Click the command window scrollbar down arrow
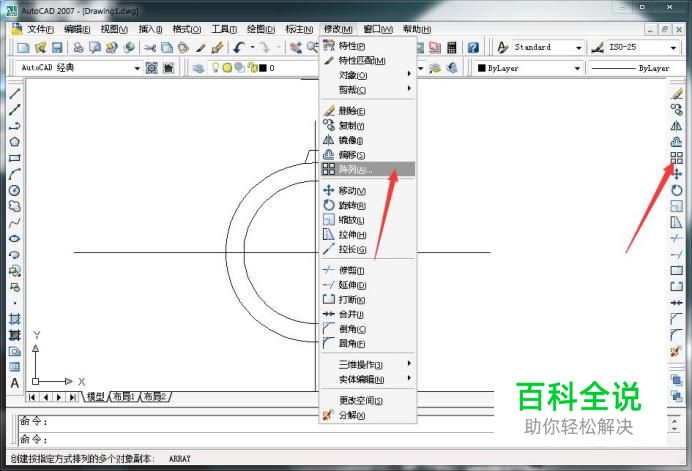This screenshot has height=471, width=692. point(674,429)
